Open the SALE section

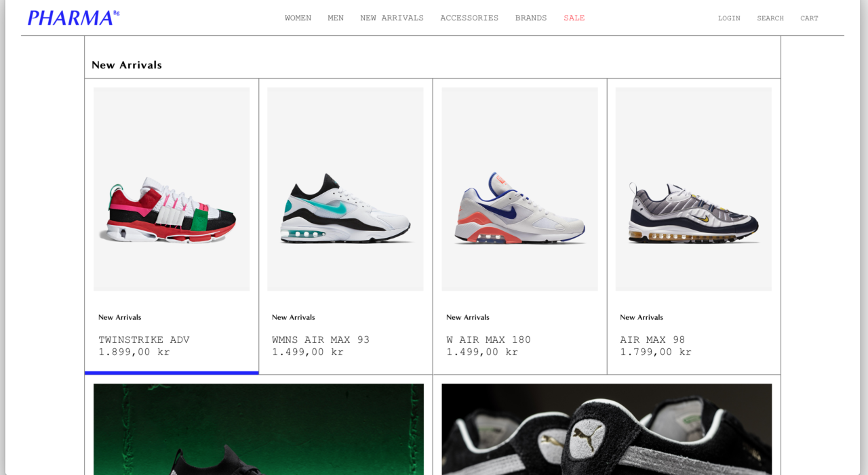(574, 18)
